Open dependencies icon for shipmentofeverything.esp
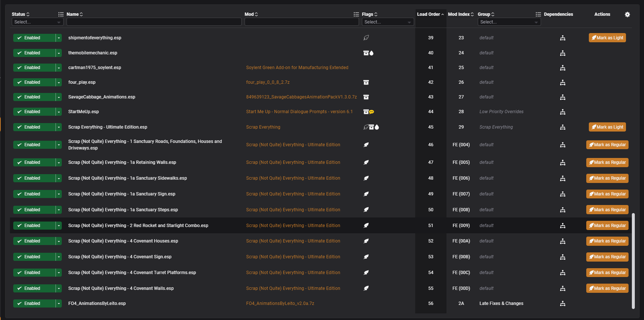This screenshot has width=644, height=320. 562,38
